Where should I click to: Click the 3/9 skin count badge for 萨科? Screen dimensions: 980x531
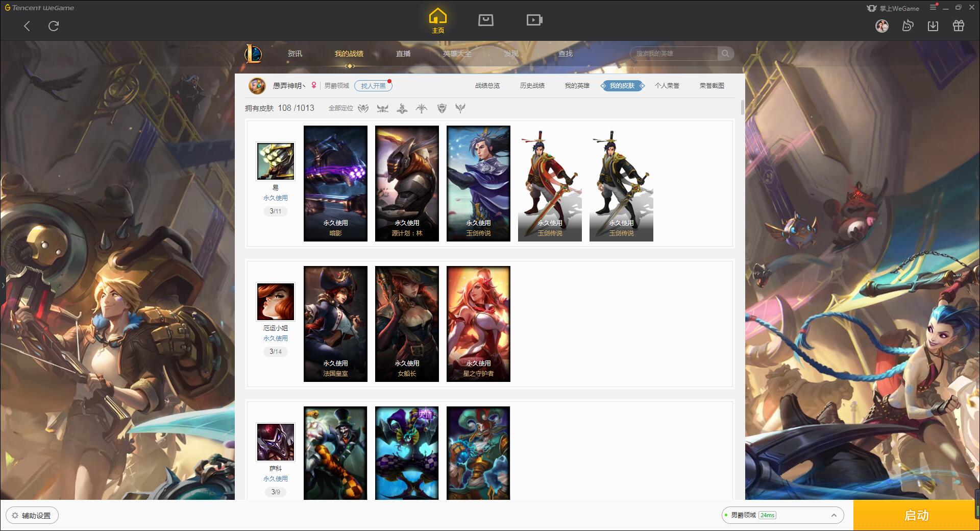[x=276, y=492]
